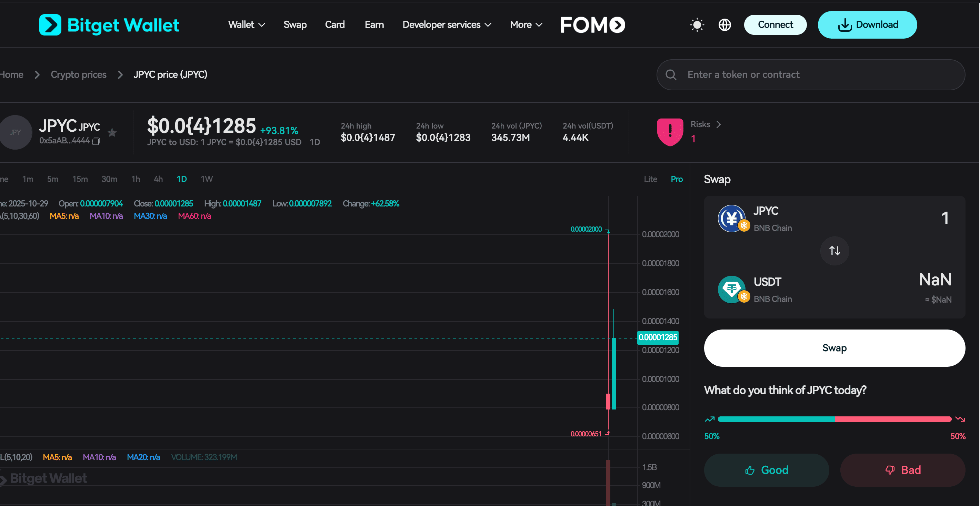The height and width of the screenshot is (506, 980).
Task: Favorite JPYC with the star icon
Action: click(112, 132)
